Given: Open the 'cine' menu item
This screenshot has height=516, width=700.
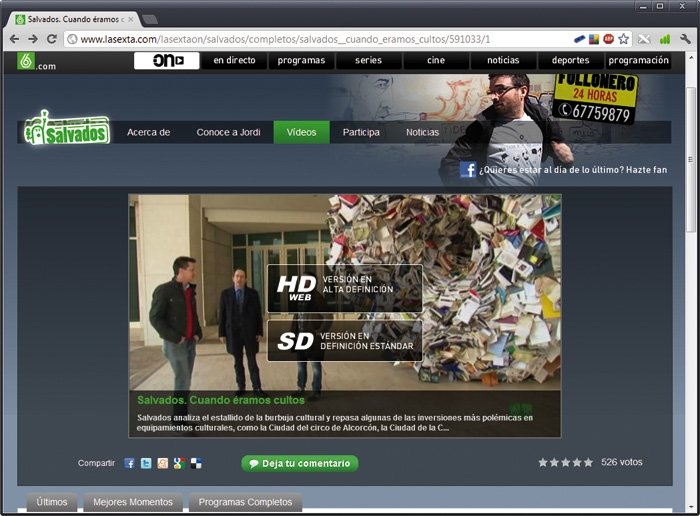Looking at the screenshot, I should (x=436, y=60).
